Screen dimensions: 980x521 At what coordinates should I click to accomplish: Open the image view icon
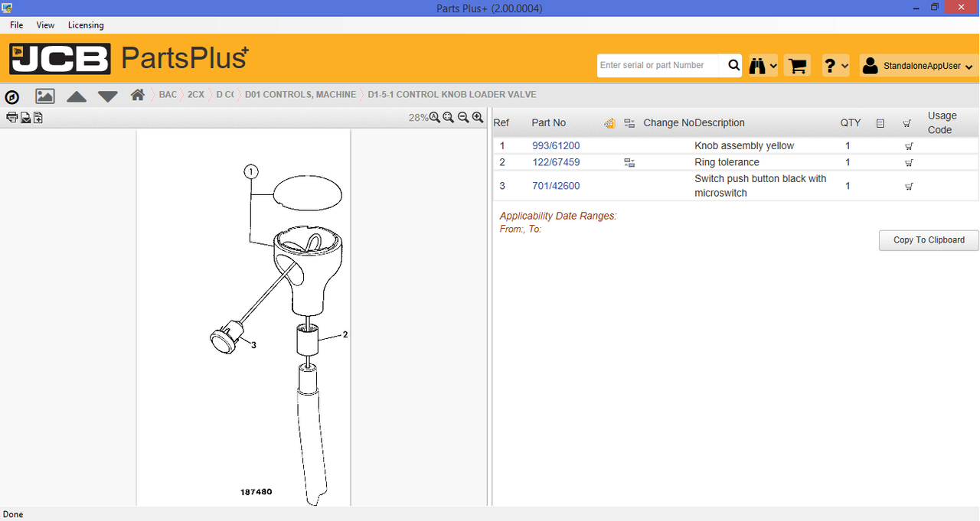pos(45,96)
